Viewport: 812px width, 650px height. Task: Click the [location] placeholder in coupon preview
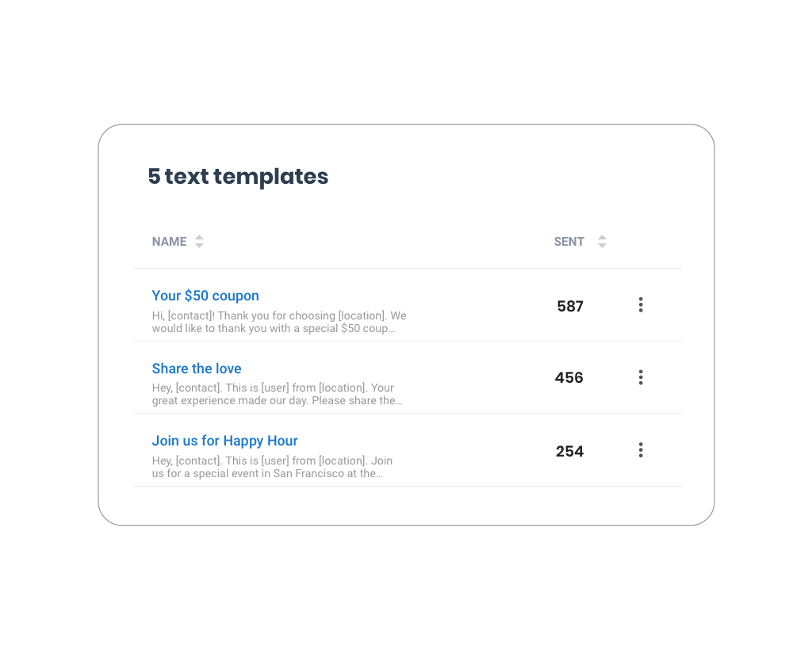pyautogui.click(x=362, y=315)
